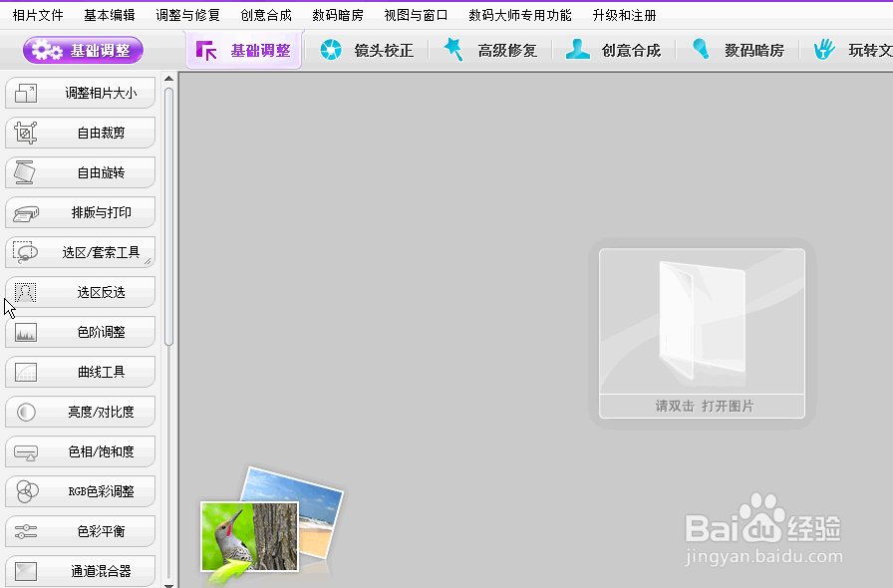
Task: Open the 数码暗房 menu in menu bar
Action: click(x=338, y=15)
